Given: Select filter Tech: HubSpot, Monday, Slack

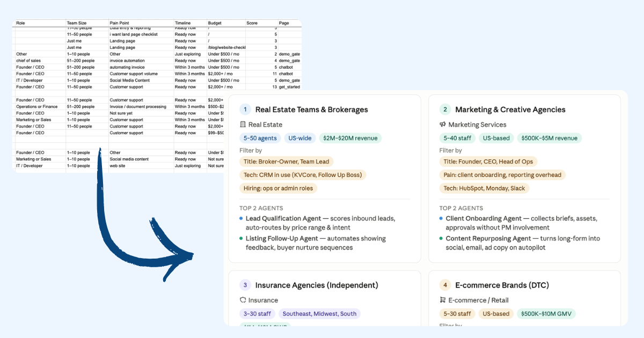Looking at the screenshot, I should (x=485, y=188).
